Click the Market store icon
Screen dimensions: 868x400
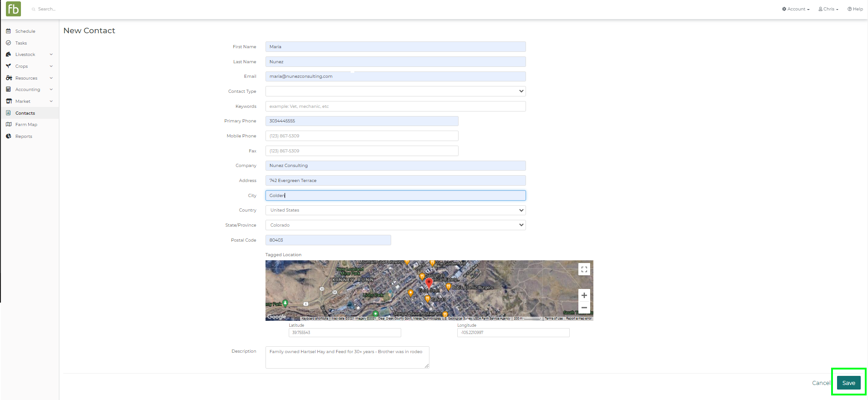pyautogui.click(x=9, y=101)
